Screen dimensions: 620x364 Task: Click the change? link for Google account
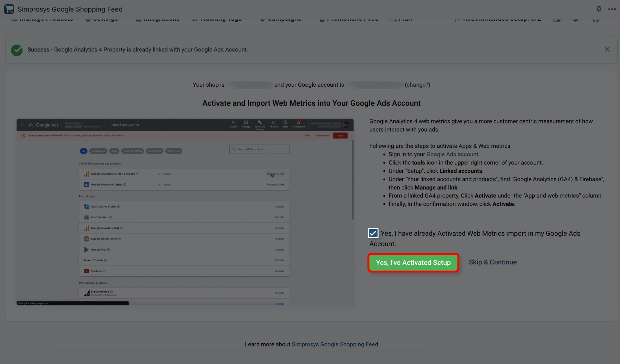(x=417, y=85)
